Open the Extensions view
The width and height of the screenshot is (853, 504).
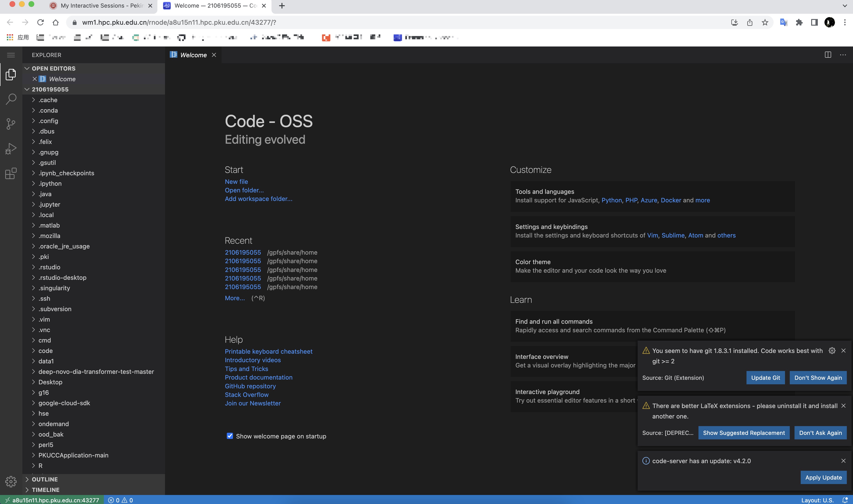[11, 174]
